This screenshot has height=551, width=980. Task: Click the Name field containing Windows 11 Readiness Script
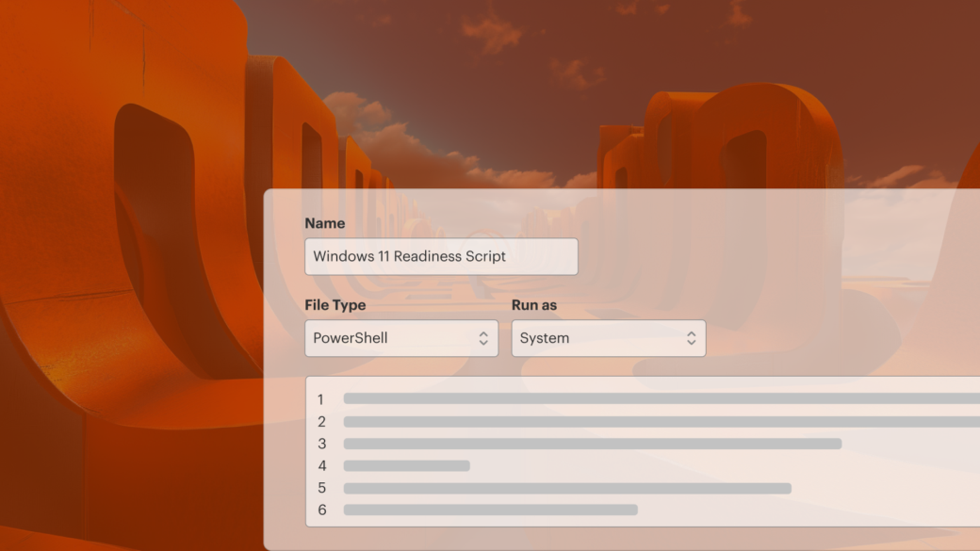[440, 256]
